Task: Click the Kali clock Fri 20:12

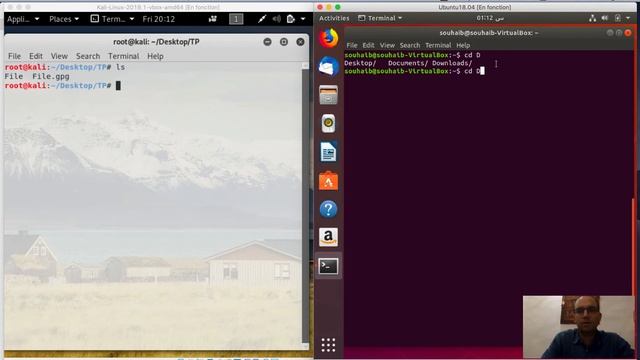Action: tap(159, 19)
